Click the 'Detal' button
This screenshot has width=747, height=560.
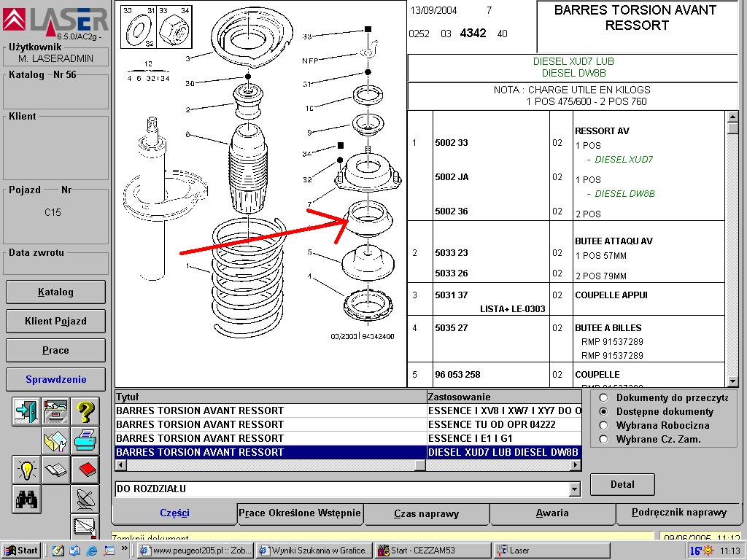pos(622,484)
